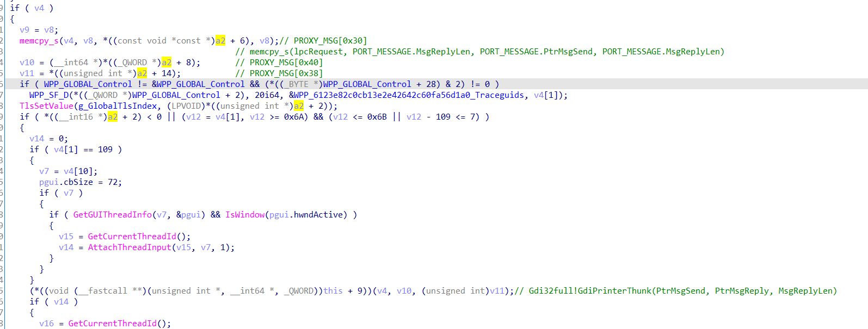This screenshot has height=329, width=868.
Task: Click the first GetCurrentThreadId call assigned to v15
Action: click(x=132, y=237)
